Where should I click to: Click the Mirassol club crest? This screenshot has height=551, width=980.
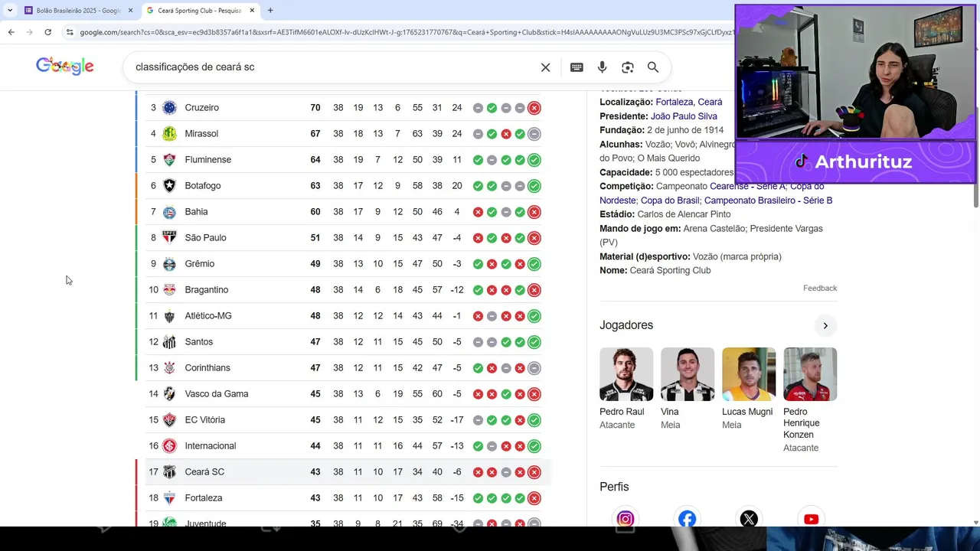(x=169, y=134)
